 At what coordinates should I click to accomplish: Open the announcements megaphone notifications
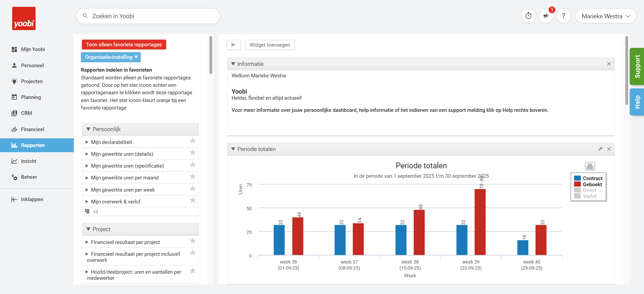click(x=546, y=16)
